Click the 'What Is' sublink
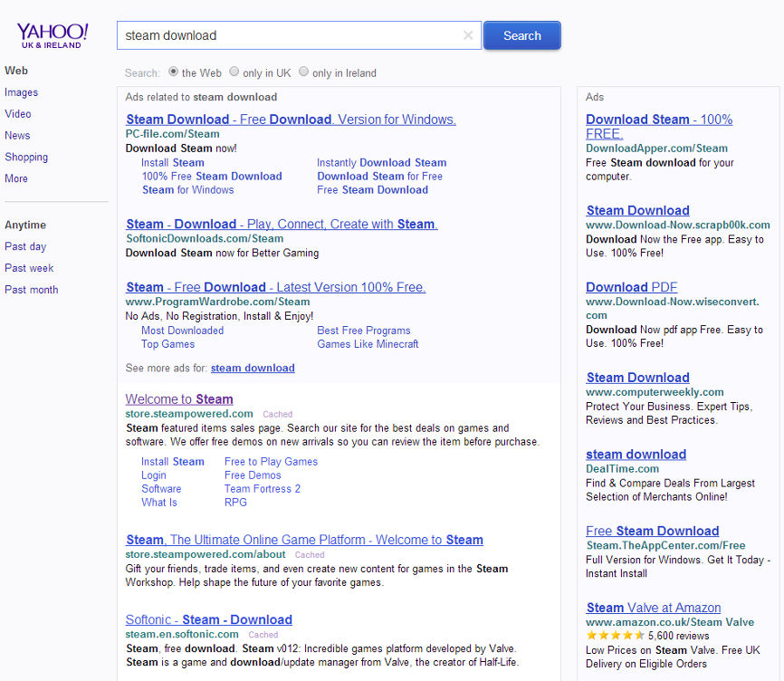Screen dimensions: 784x681 [159, 502]
